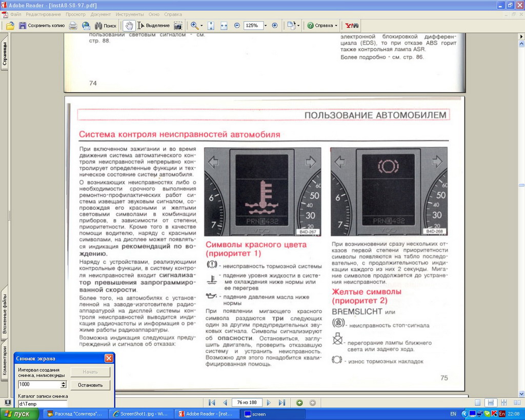
Task: Open the 125% zoom level dropdown
Action: pyautogui.click(x=265, y=26)
